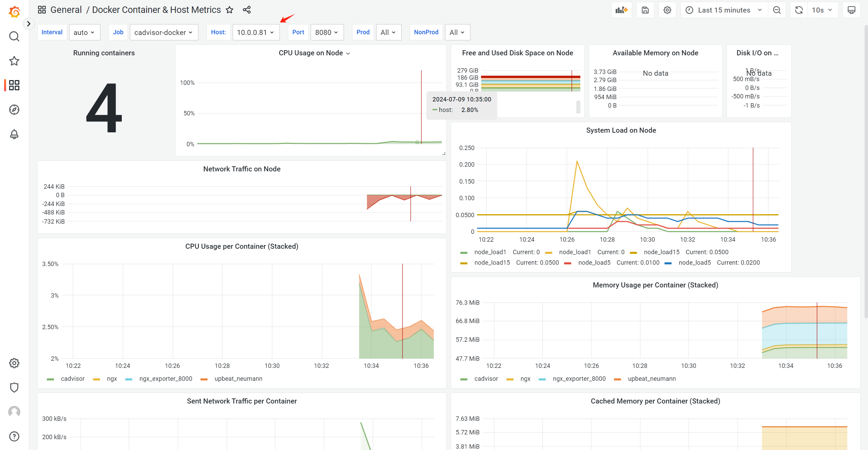Zoom out the time range

pos(777,10)
